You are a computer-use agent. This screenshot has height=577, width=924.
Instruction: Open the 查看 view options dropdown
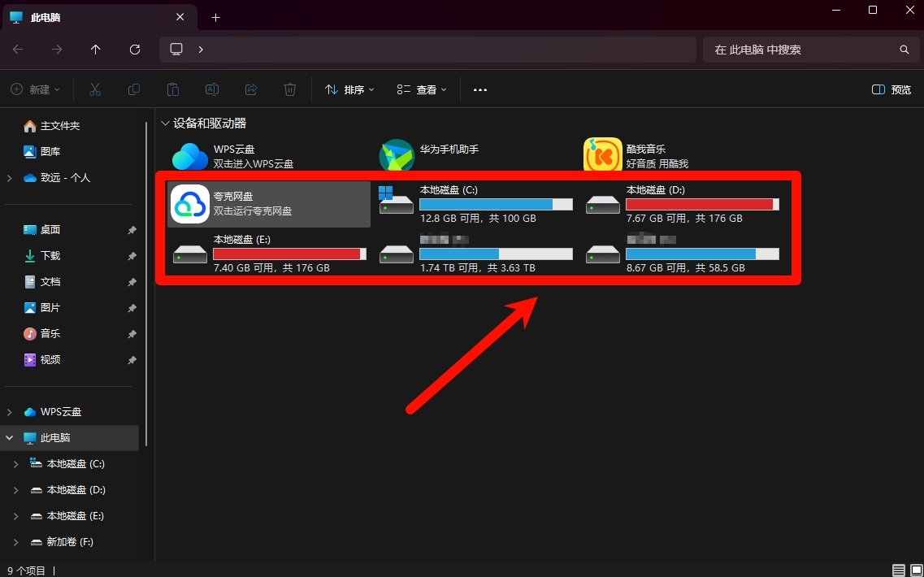coord(421,89)
